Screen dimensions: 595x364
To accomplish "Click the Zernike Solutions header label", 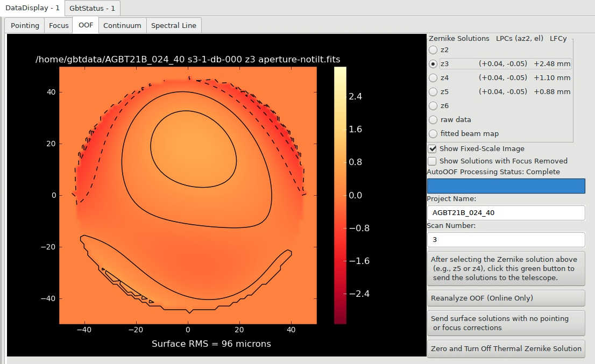I will tap(459, 38).
